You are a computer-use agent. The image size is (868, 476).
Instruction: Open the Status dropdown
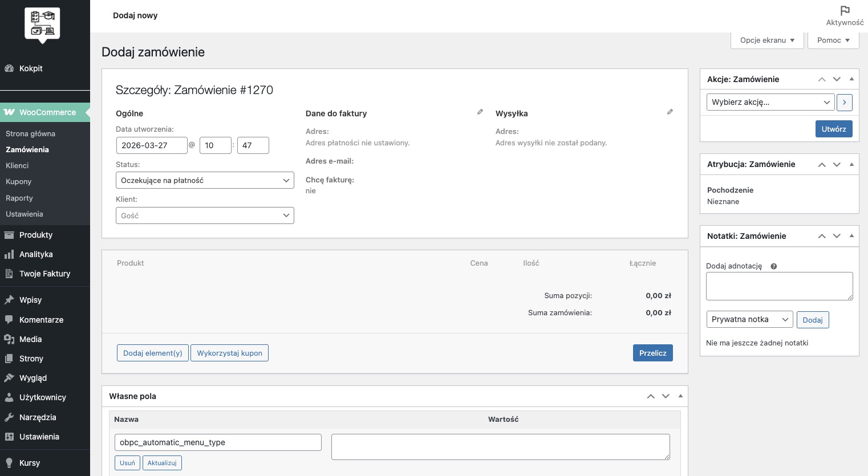coord(205,180)
